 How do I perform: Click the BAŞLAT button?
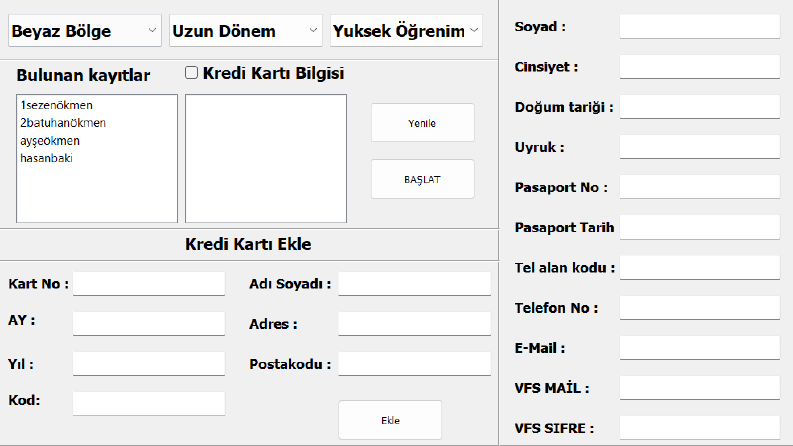click(x=423, y=180)
